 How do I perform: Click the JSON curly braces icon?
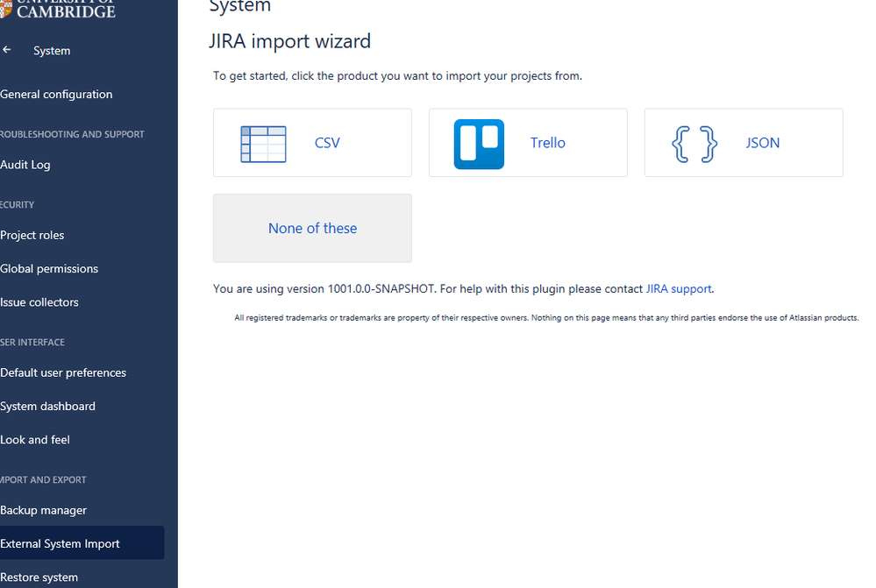pyautogui.click(x=694, y=144)
